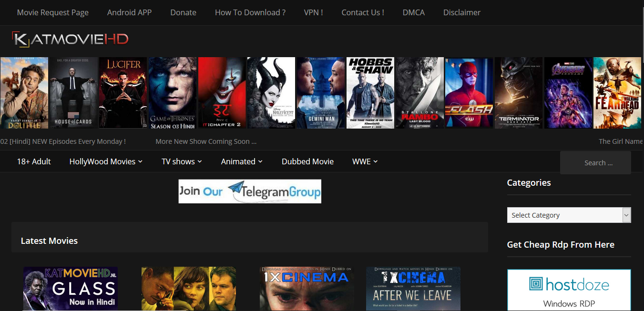Screen dimensions: 644x311
Task: Expand the WWE menu
Action: pos(365,161)
